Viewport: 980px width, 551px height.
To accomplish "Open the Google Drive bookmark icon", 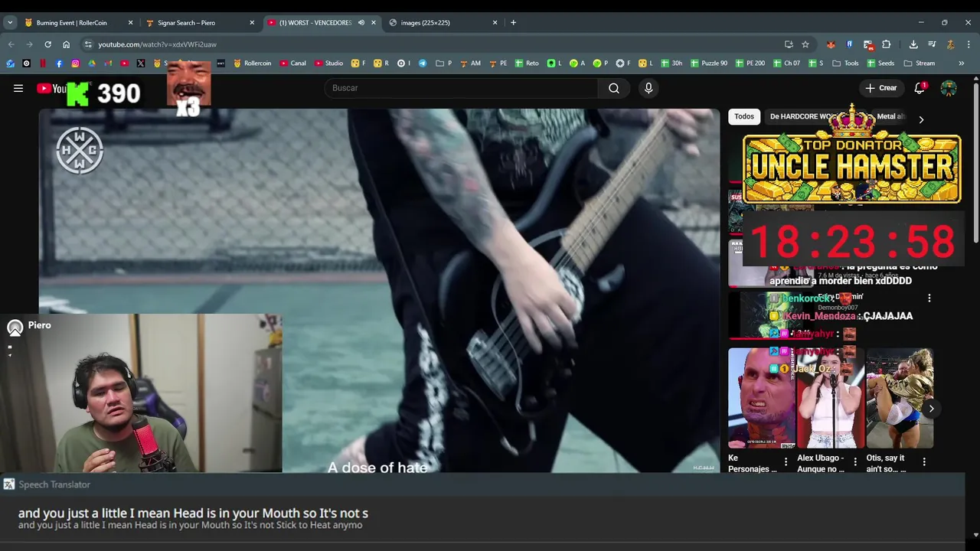I will [x=92, y=64].
